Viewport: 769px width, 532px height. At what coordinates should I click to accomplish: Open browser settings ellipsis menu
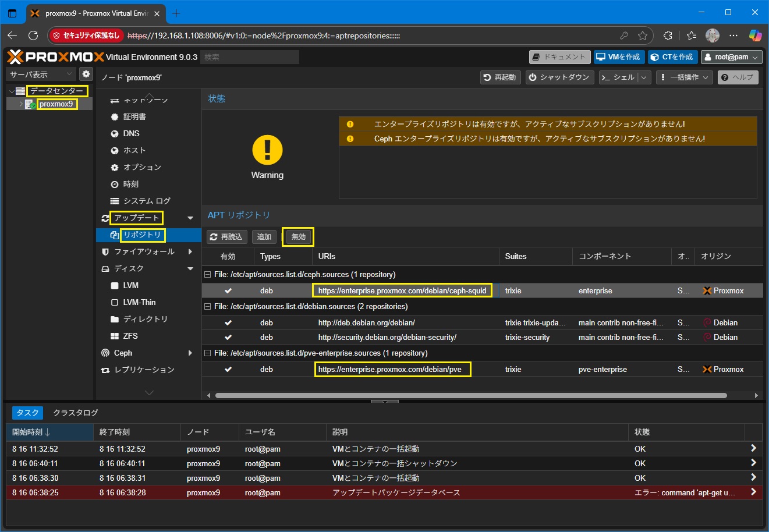(733, 36)
